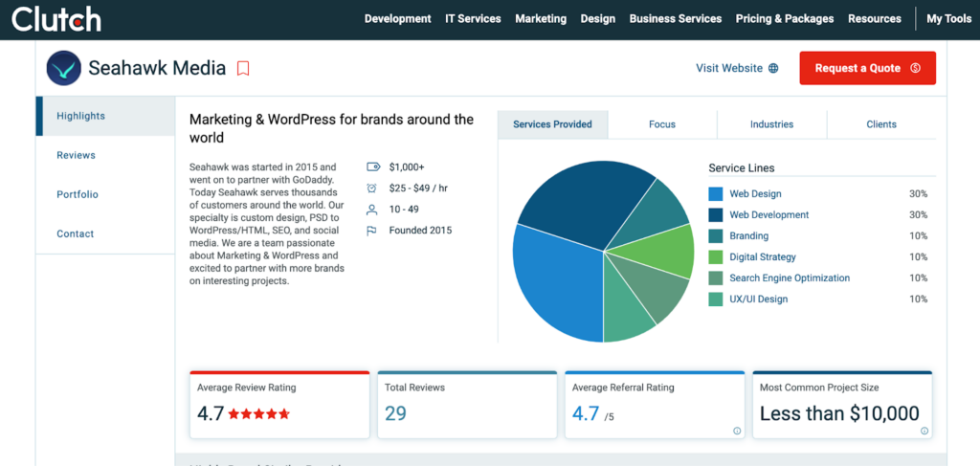Image resolution: width=980 pixels, height=466 pixels.
Task: Select the Industries tab
Action: (x=771, y=124)
